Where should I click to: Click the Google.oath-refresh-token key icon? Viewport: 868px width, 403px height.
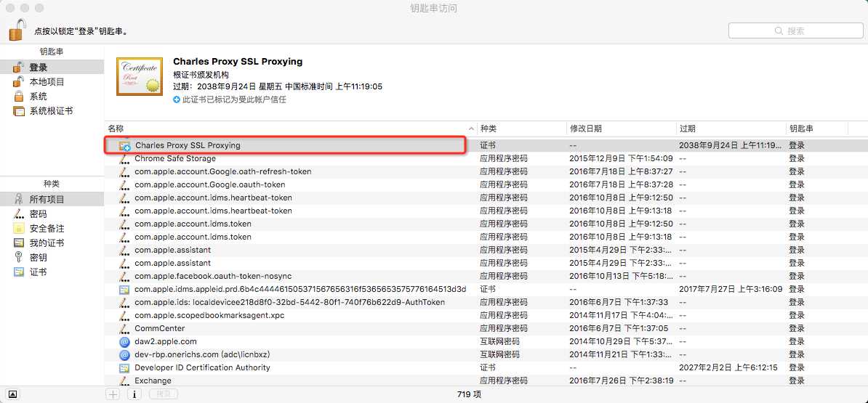pos(124,172)
